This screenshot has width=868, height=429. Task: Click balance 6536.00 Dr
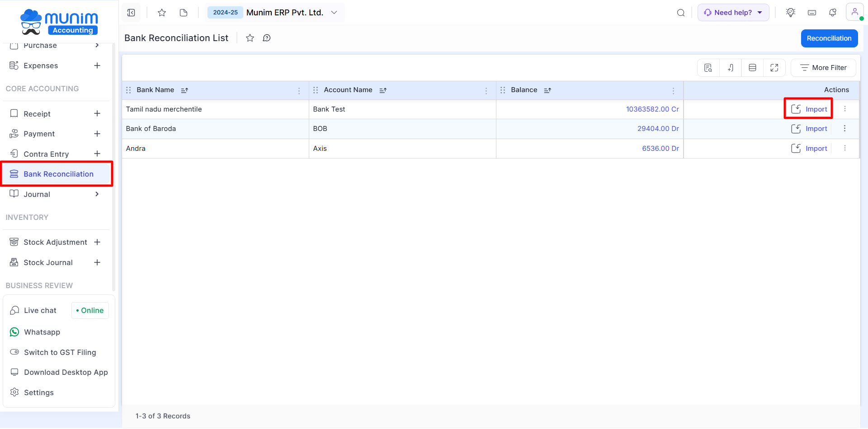pos(660,149)
